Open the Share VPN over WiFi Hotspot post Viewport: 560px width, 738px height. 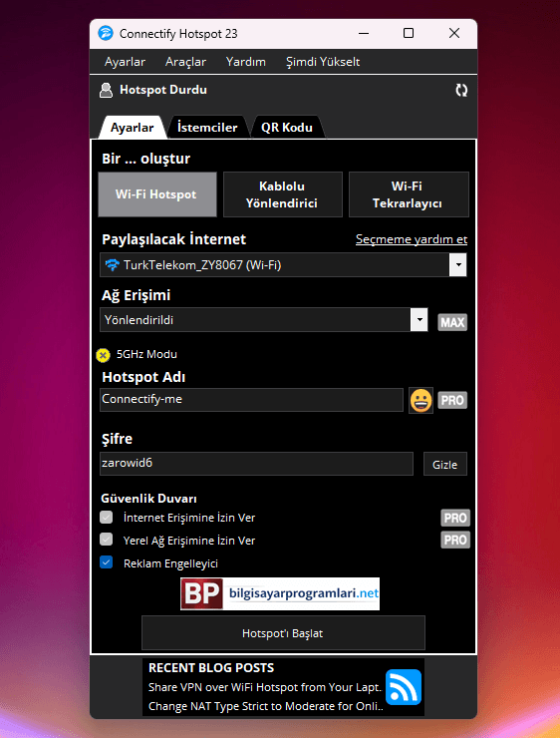(x=265, y=687)
